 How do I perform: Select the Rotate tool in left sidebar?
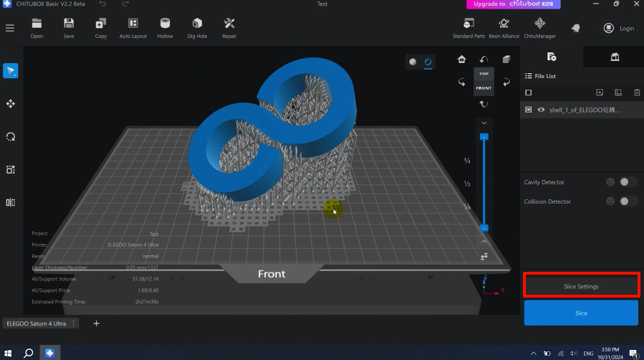10,137
